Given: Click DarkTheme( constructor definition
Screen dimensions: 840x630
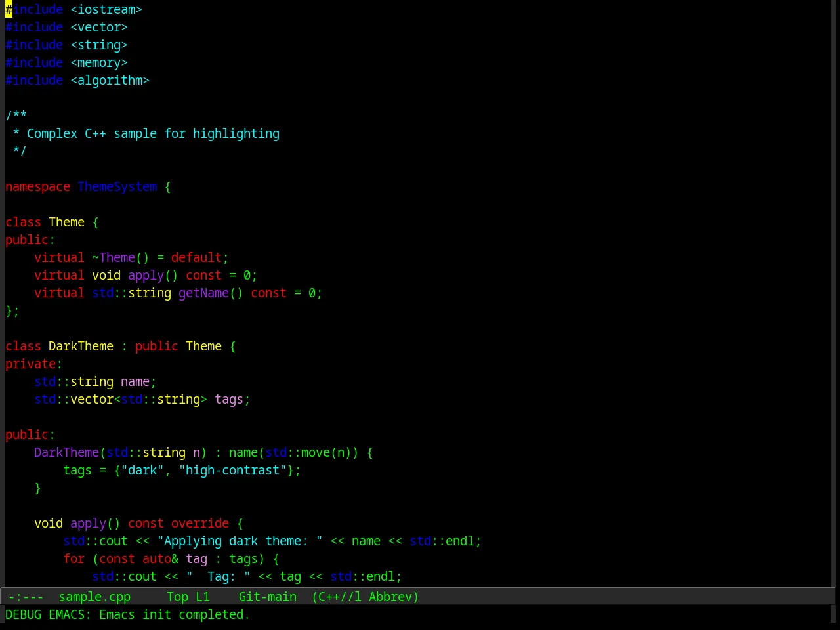Looking at the screenshot, I should coord(70,452).
